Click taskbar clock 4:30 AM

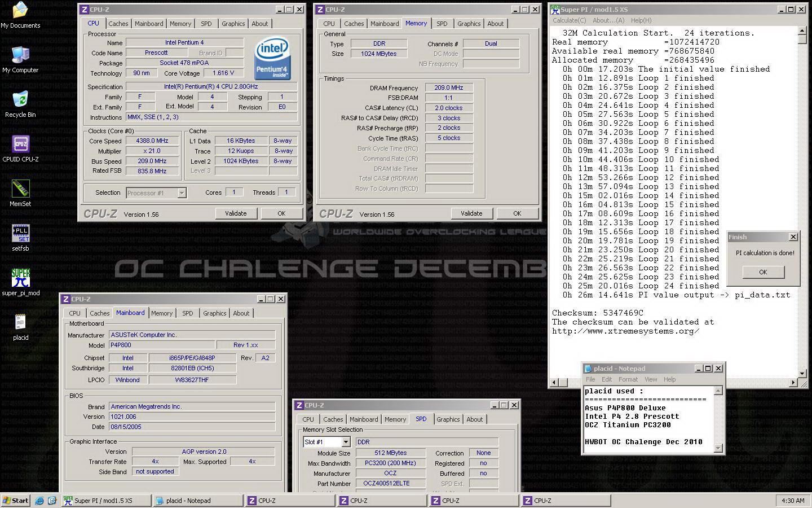tap(793, 501)
